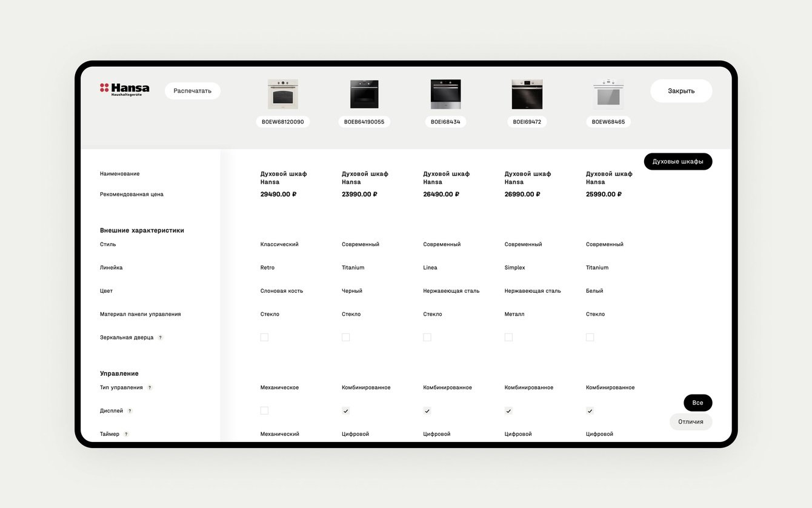Select the black oven thumbnail BOEB64190055
The width and height of the screenshot is (812, 508).
pos(364,95)
